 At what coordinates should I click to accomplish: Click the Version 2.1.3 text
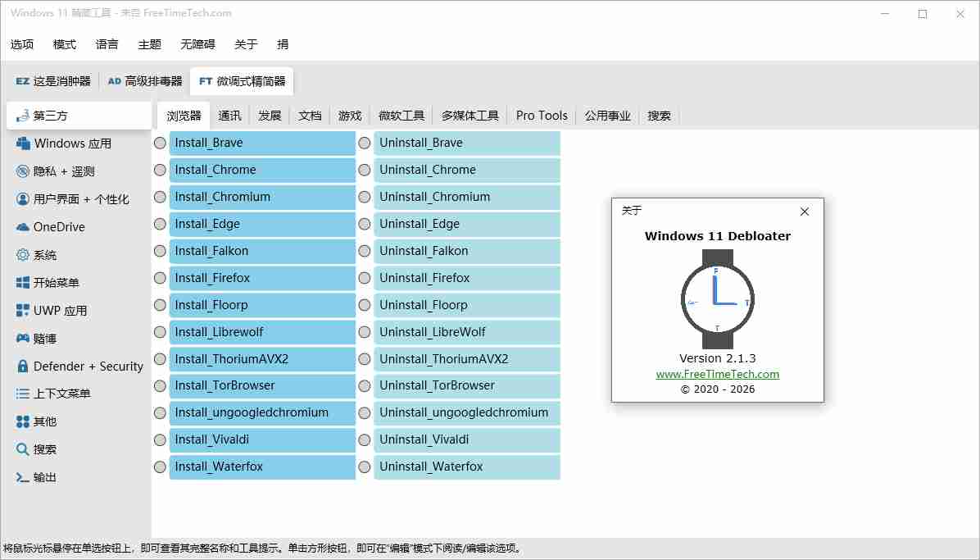point(718,358)
